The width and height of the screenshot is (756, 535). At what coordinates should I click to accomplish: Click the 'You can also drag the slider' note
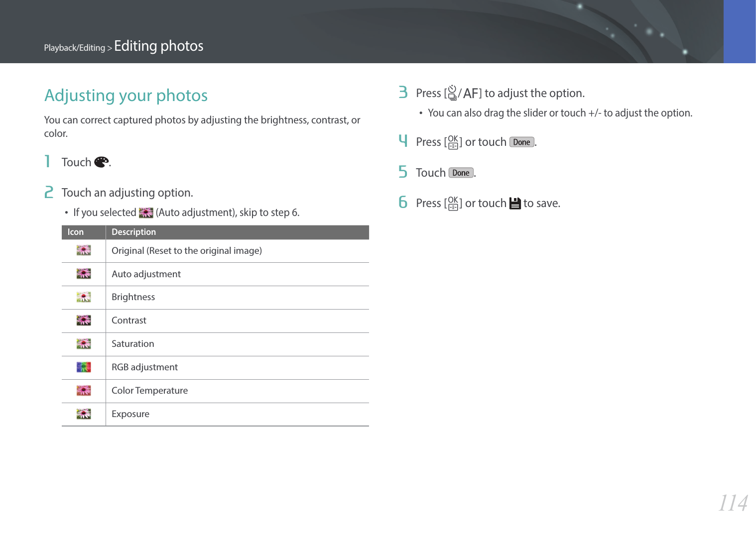pyautogui.click(x=560, y=113)
